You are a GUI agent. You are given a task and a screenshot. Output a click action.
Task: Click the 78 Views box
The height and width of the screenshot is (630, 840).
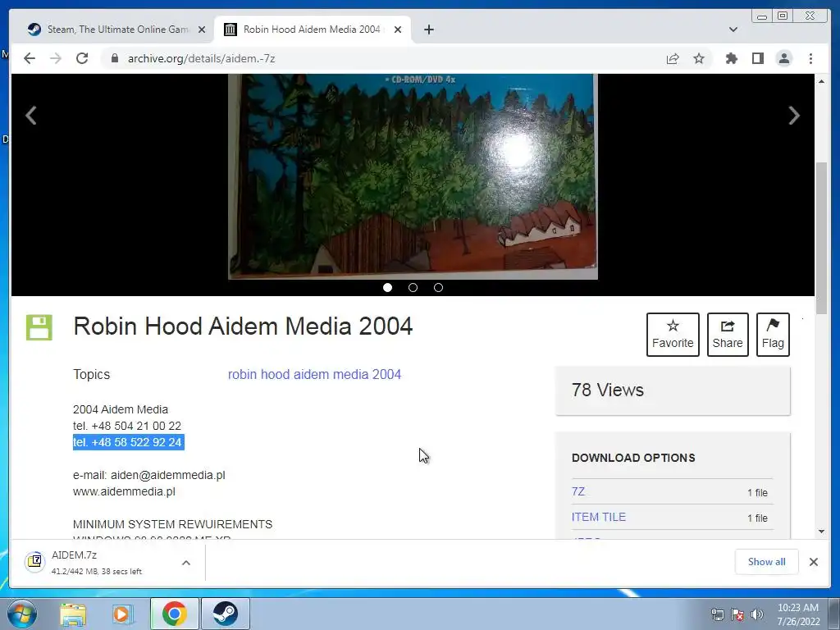coord(673,390)
